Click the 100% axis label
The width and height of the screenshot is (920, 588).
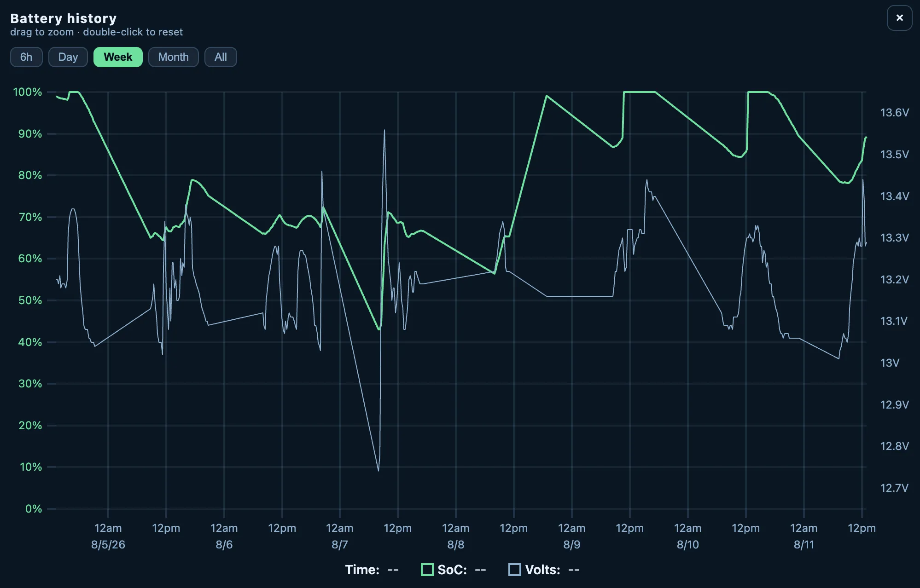[x=28, y=92]
